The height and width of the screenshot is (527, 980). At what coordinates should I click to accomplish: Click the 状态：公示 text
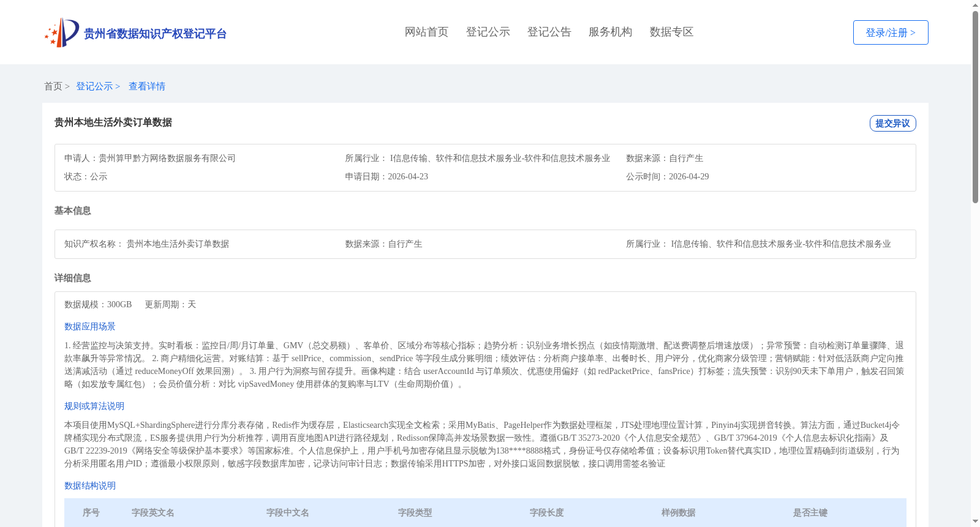(x=86, y=176)
